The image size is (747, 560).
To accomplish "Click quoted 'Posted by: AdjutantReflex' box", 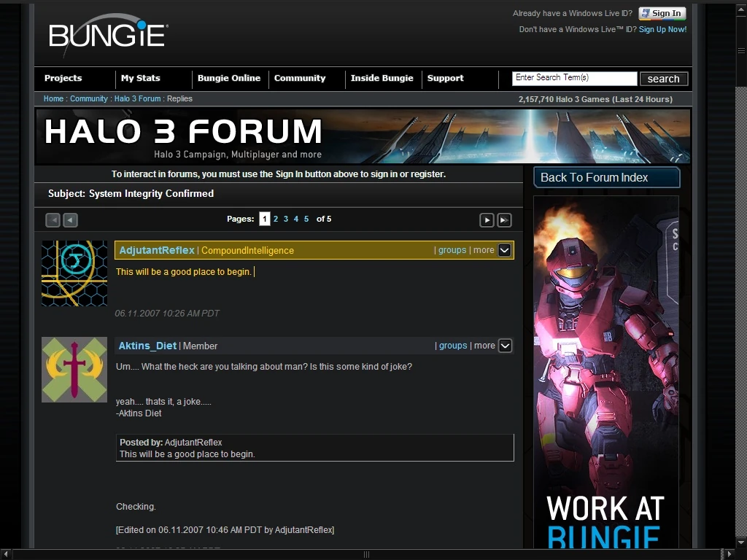I will coord(315,448).
